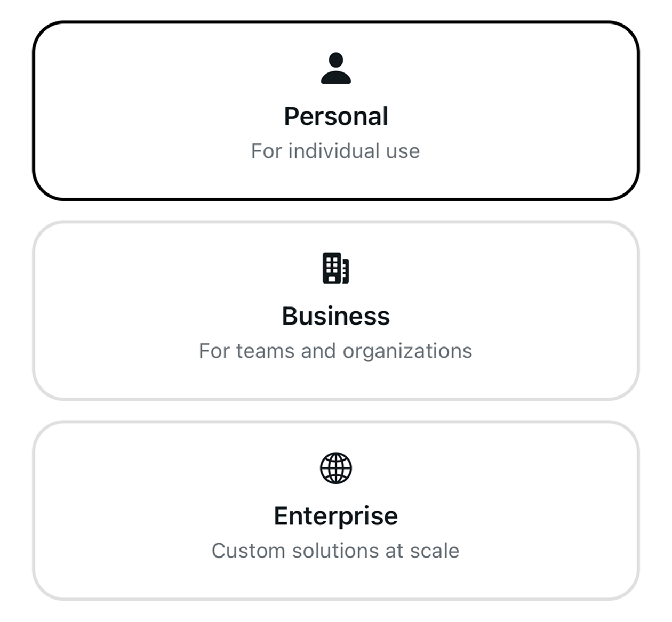The image size is (672, 622).
Task: Select the Enterprise account card
Action: pyautogui.click(x=336, y=511)
